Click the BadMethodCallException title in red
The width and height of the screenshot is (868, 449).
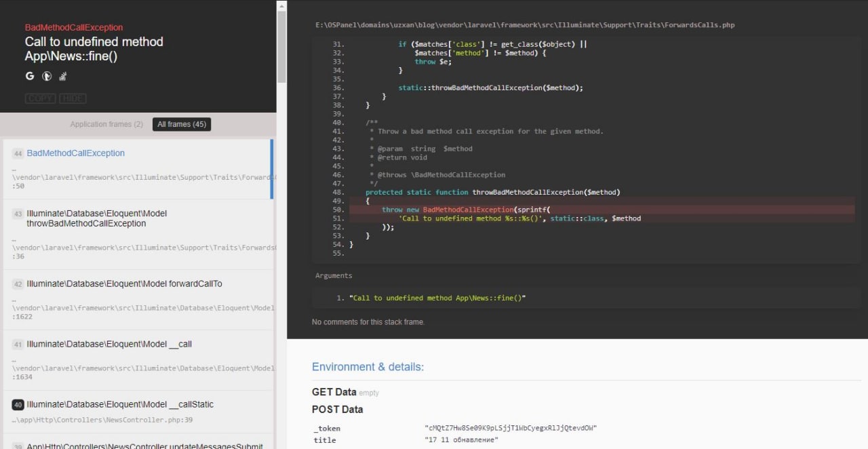(x=74, y=28)
